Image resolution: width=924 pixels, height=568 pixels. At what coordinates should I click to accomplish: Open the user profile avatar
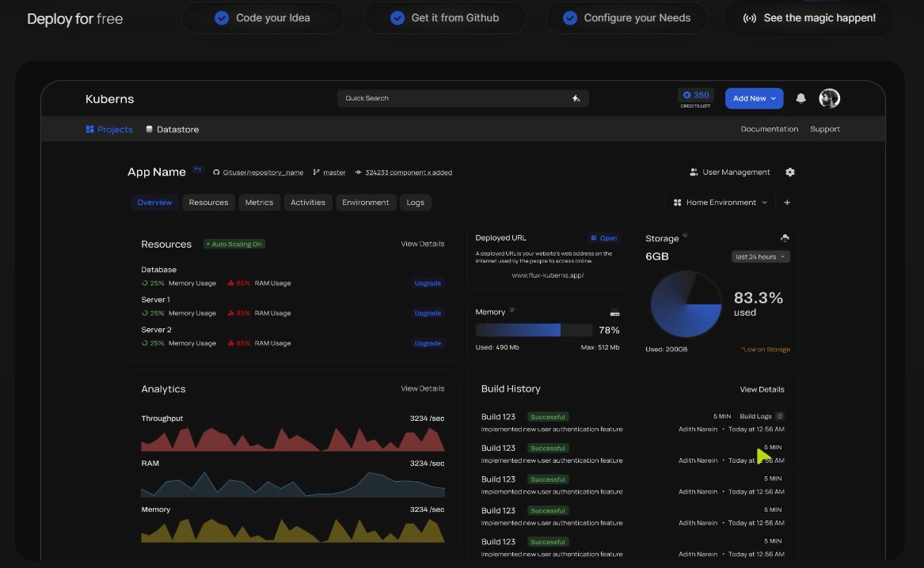[829, 98]
